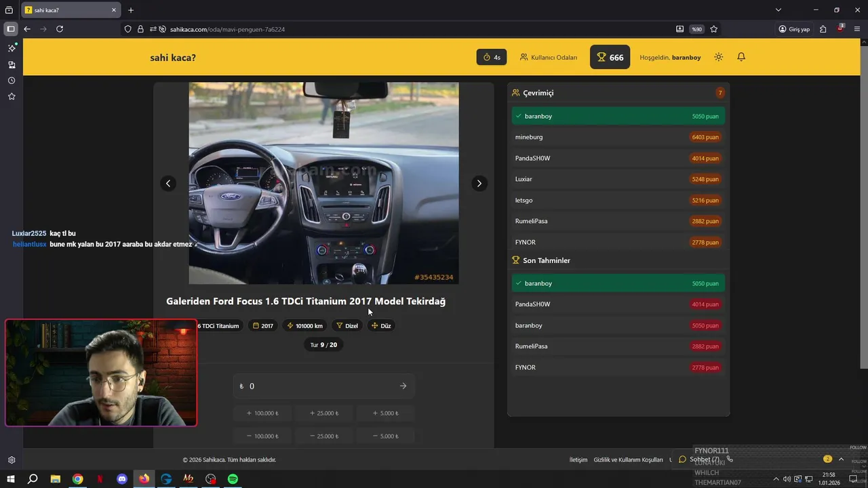Open the browser extensions menu

point(823,29)
